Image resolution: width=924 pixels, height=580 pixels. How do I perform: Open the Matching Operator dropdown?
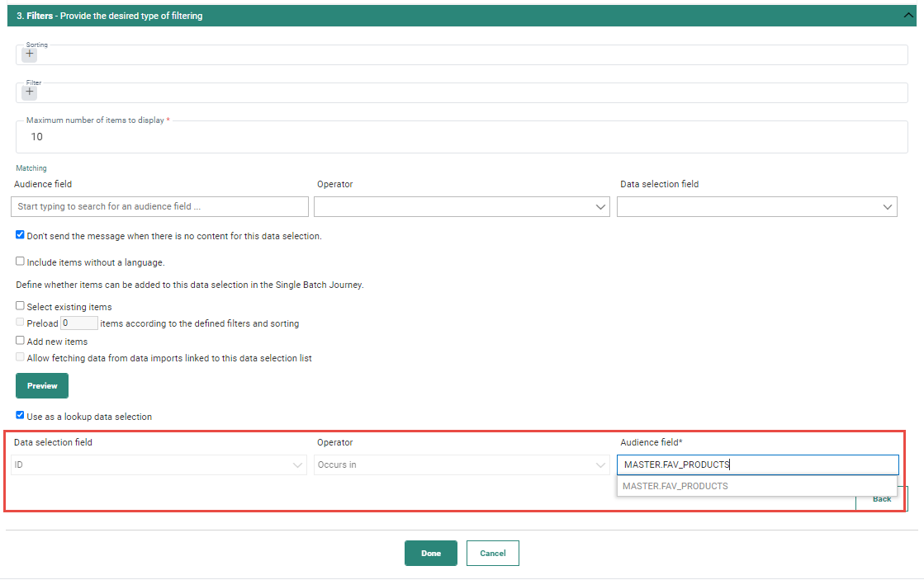click(x=462, y=206)
